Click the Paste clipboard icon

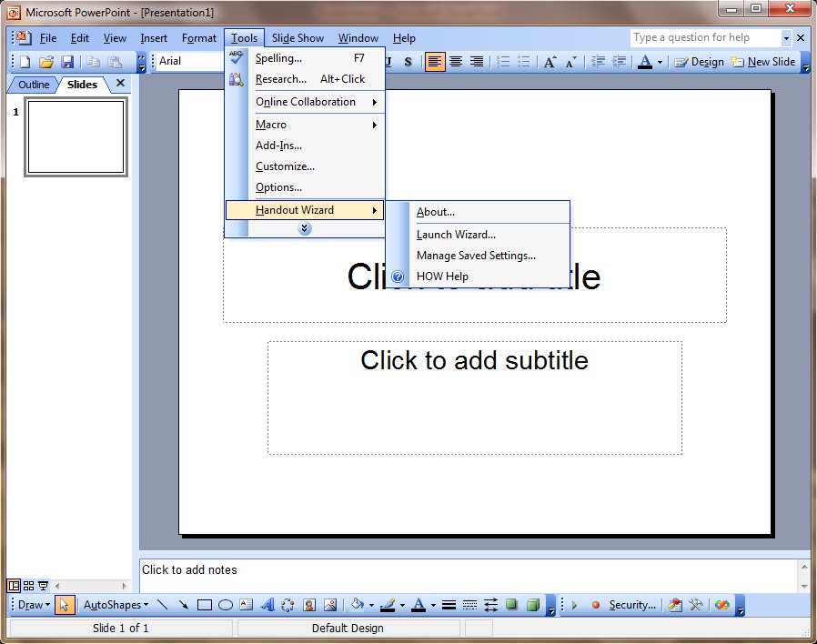coord(115,62)
